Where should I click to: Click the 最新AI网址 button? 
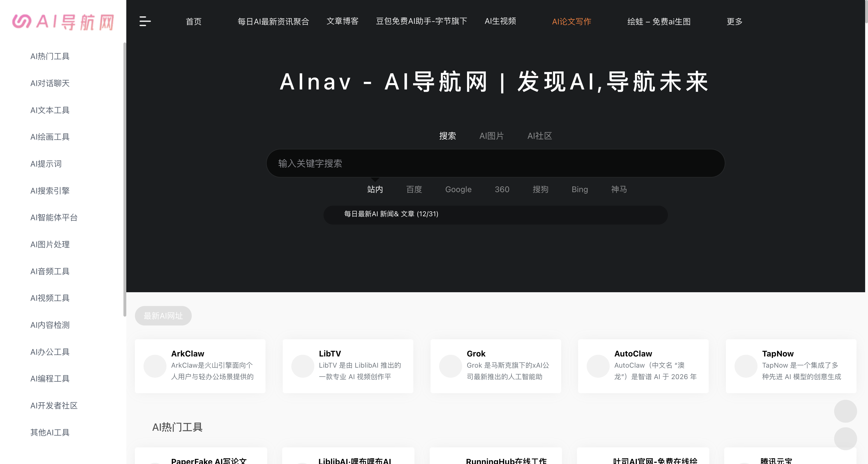(163, 315)
